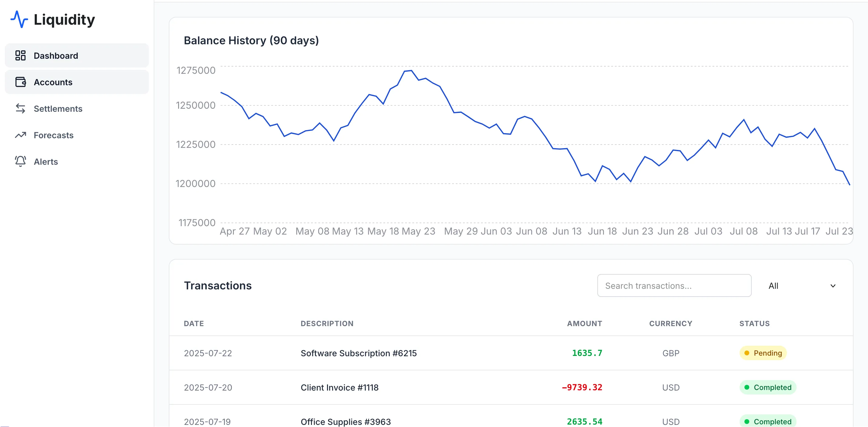The image size is (868, 427).
Task: Click the Alerts bell icon
Action: (x=20, y=161)
